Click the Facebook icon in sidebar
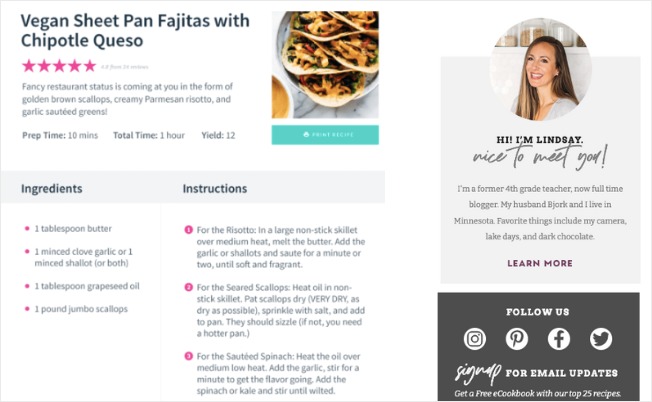Screen dimensions: 652x402 (x=559, y=338)
